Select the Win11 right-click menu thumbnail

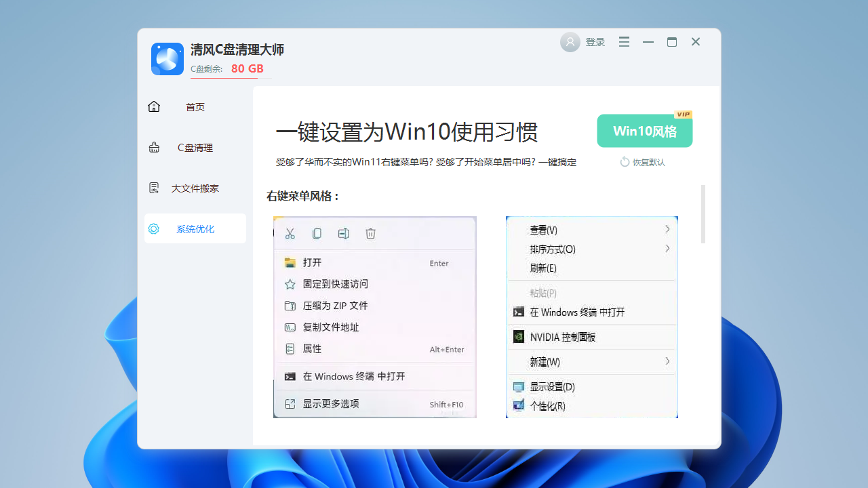pyautogui.click(x=375, y=317)
